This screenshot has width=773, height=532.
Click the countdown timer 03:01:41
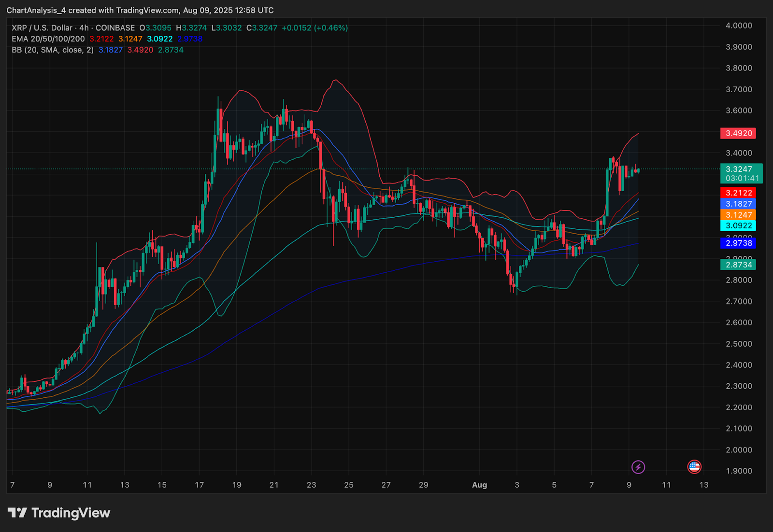coord(742,179)
